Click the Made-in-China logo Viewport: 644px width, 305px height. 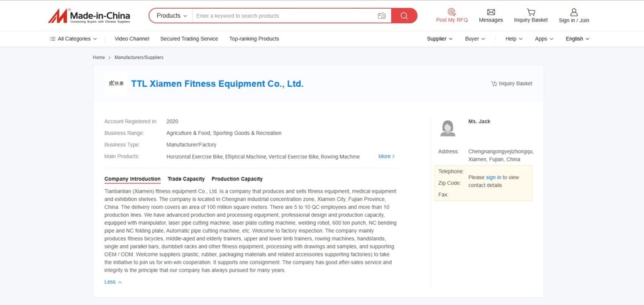[x=89, y=16]
